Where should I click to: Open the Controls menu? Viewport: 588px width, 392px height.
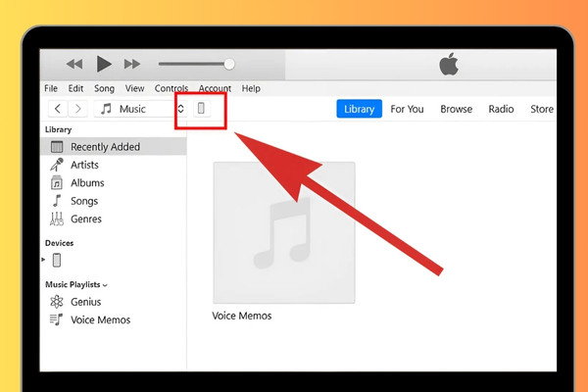(171, 88)
